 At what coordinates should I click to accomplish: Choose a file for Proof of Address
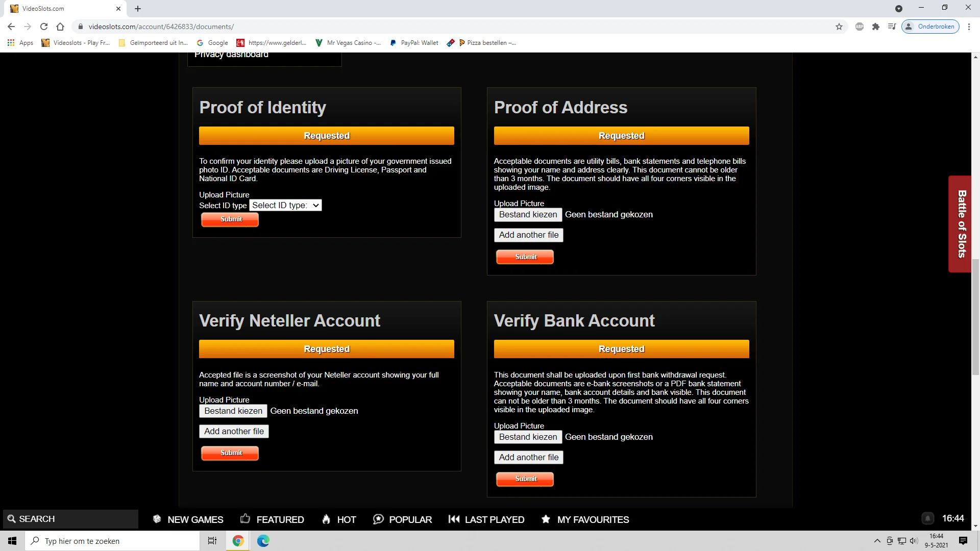tap(528, 215)
